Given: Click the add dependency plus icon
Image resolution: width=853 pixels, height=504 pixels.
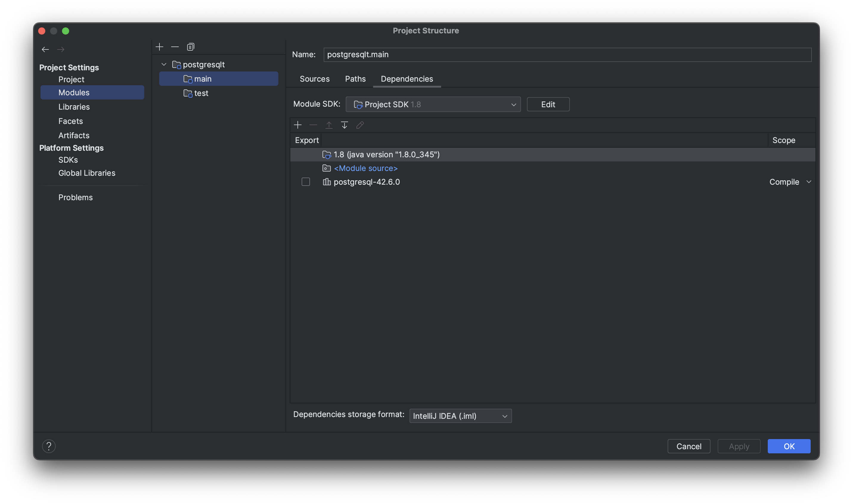Looking at the screenshot, I should tap(297, 125).
